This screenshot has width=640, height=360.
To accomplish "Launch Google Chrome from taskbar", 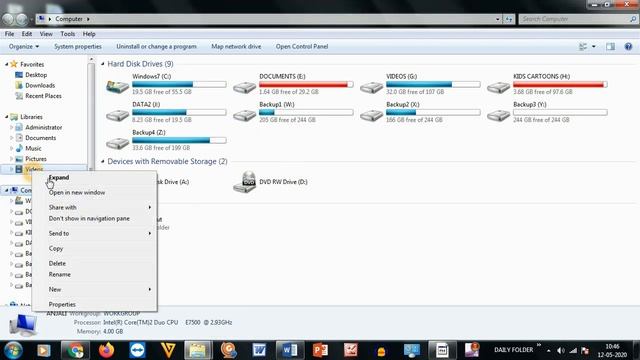I will click(76, 350).
